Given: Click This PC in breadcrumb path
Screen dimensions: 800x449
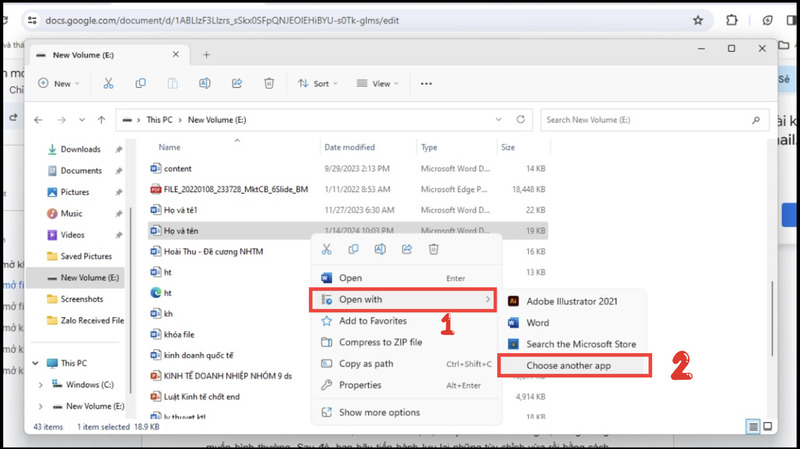Looking at the screenshot, I should click(160, 120).
